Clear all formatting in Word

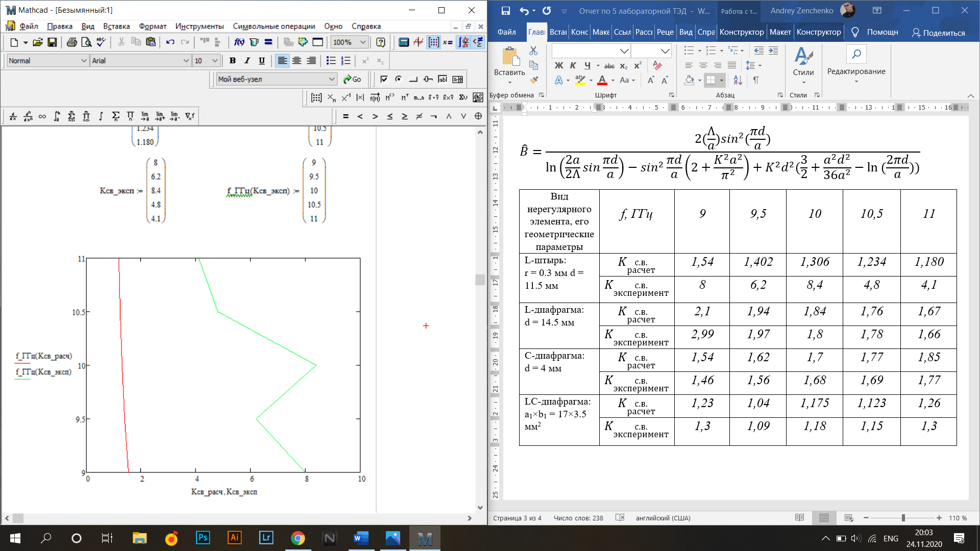(x=657, y=66)
